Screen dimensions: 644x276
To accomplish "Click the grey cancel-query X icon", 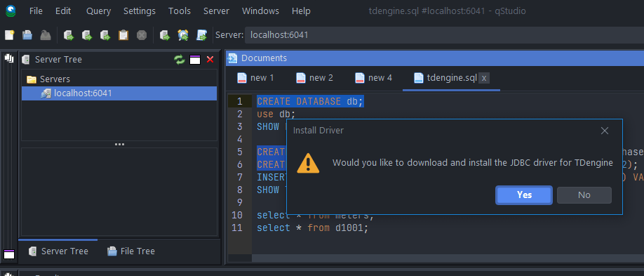I will (x=142, y=35).
